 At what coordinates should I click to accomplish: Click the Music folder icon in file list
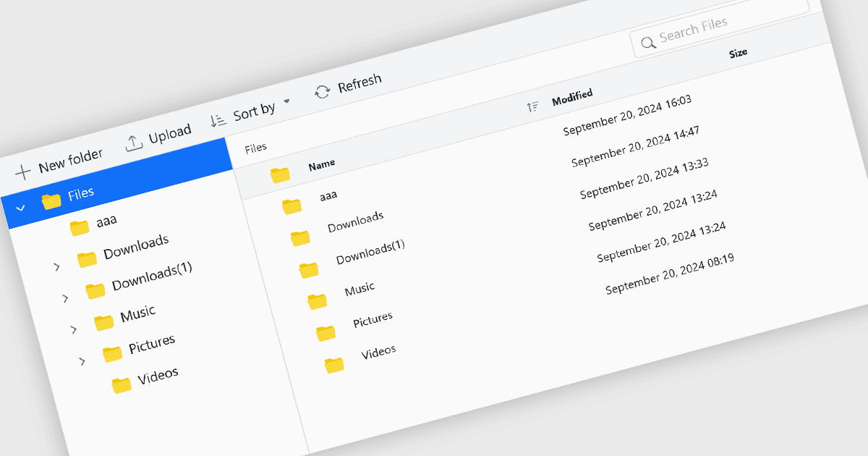point(317,301)
